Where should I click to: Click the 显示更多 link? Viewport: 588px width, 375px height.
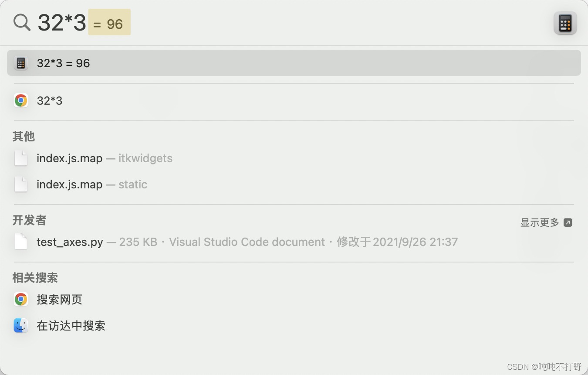point(540,222)
